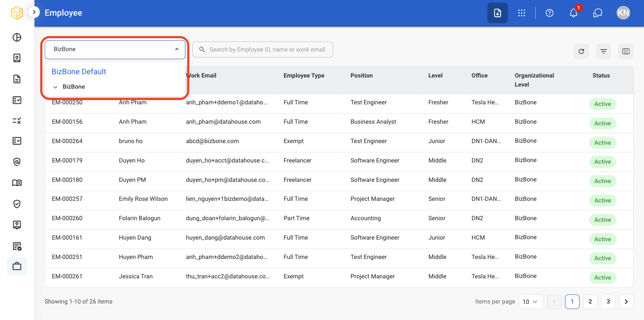Click the name Duyen PM
The image size is (644, 320).
133,180
